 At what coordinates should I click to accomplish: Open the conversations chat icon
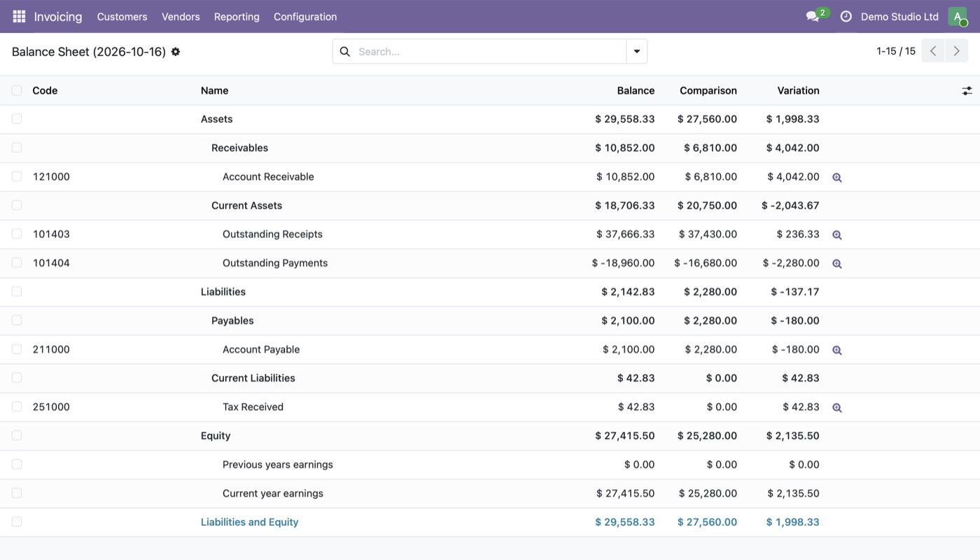click(813, 16)
